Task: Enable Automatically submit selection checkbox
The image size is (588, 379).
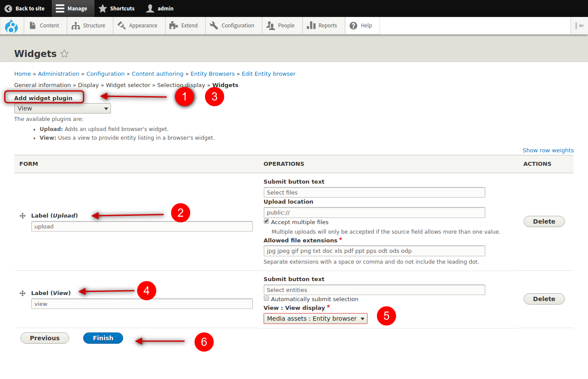Action: pos(266,299)
